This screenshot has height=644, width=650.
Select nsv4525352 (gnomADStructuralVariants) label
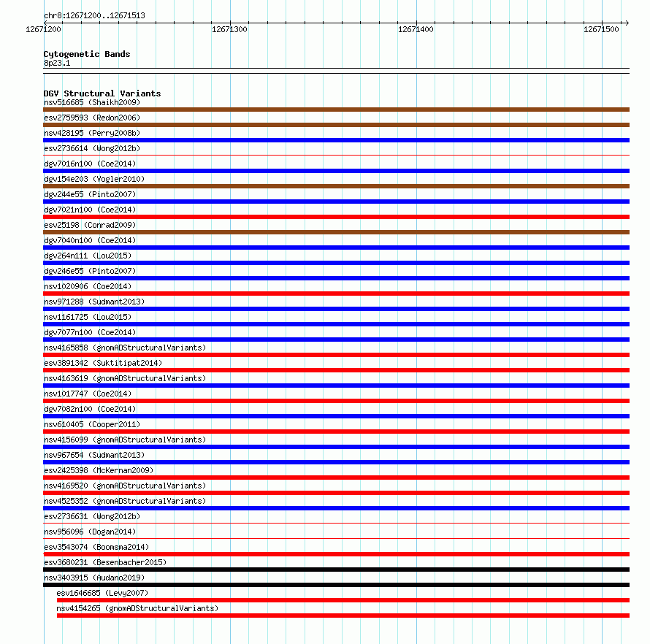tap(125, 501)
